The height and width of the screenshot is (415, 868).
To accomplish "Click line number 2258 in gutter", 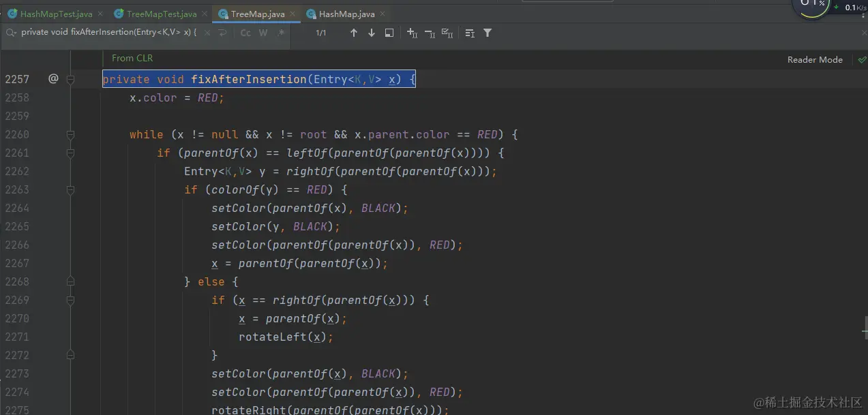I will pos(17,97).
